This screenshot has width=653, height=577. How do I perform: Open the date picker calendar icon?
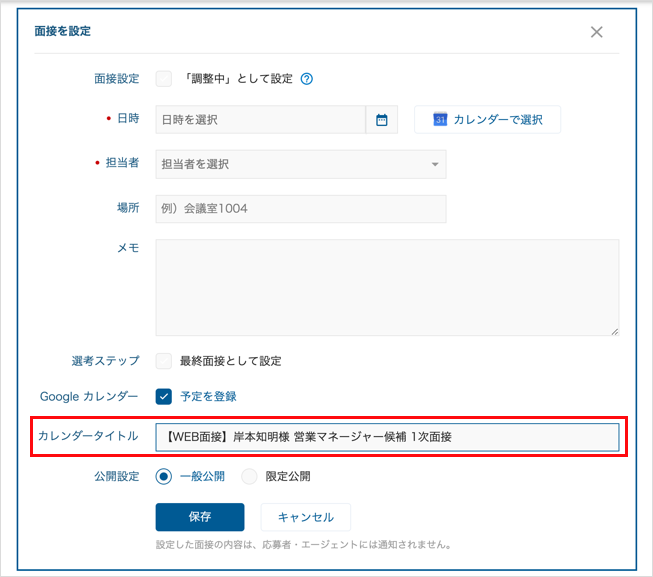[x=381, y=120]
